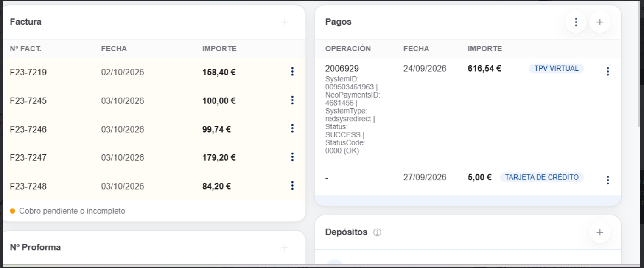The height and width of the screenshot is (268, 644).
Task: Click the TPV VIRTUAL tag
Action: click(556, 68)
